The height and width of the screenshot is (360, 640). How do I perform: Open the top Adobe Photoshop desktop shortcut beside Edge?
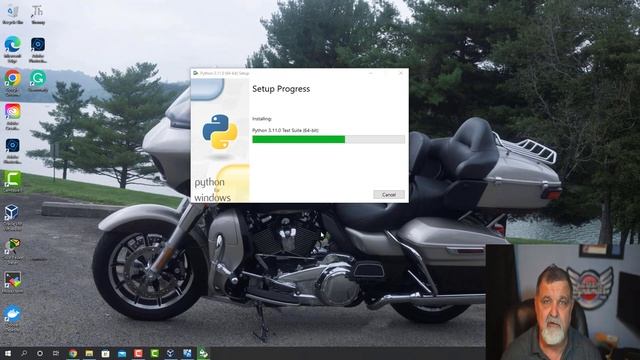click(38, 49)
